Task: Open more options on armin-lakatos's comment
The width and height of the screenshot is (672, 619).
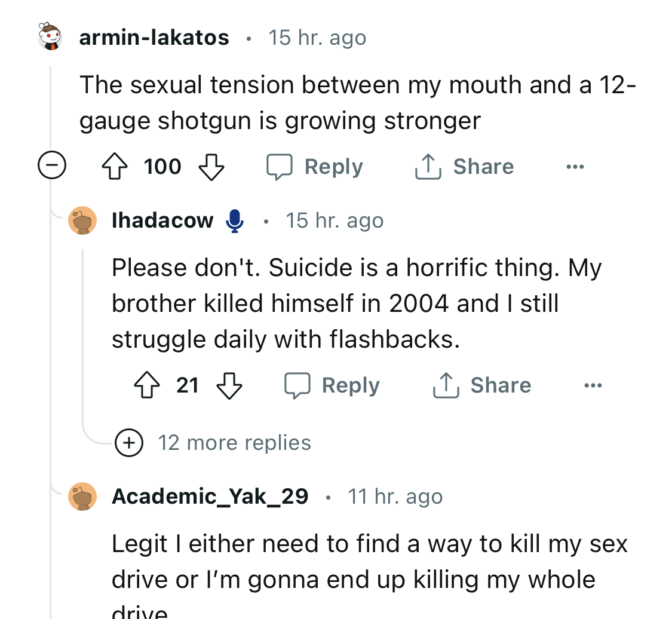Action: coord(575,167)
